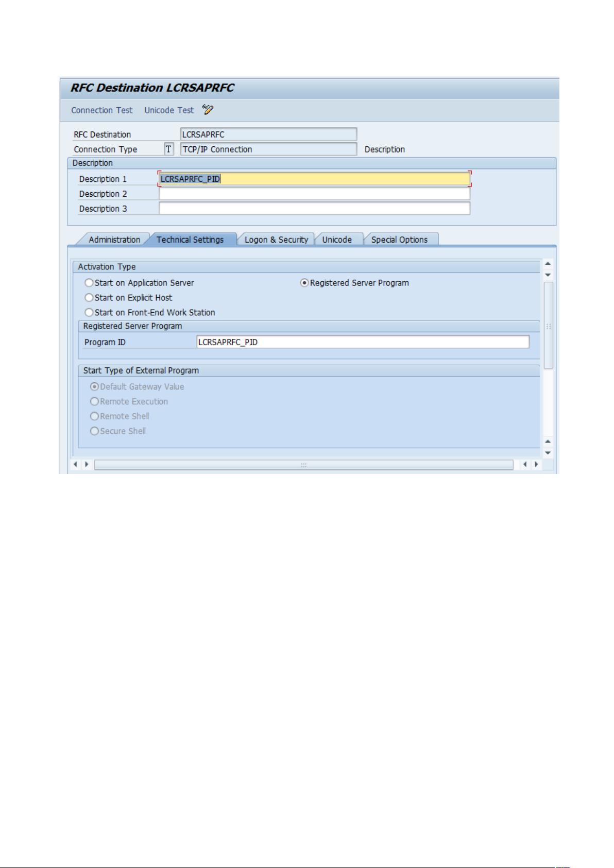
Task: Click the Connection Type T field
Action: tap(169, 149)
